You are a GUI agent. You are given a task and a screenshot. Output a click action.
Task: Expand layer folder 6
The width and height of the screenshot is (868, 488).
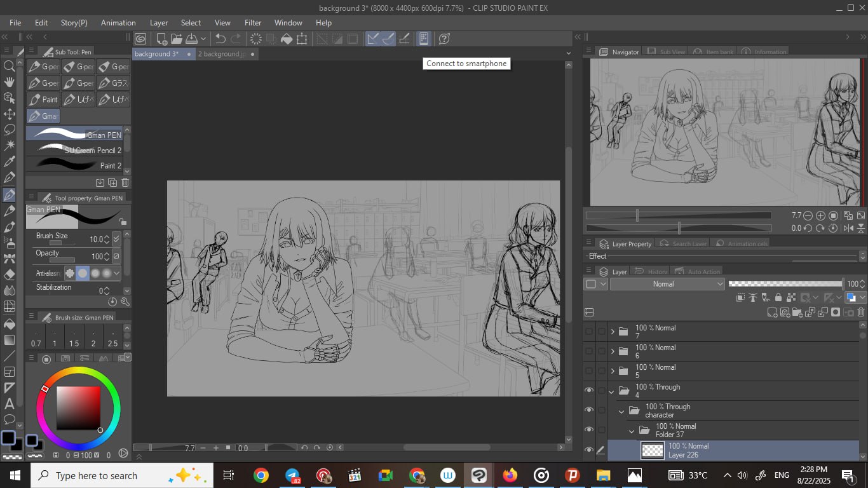click(x=613, y=351)
